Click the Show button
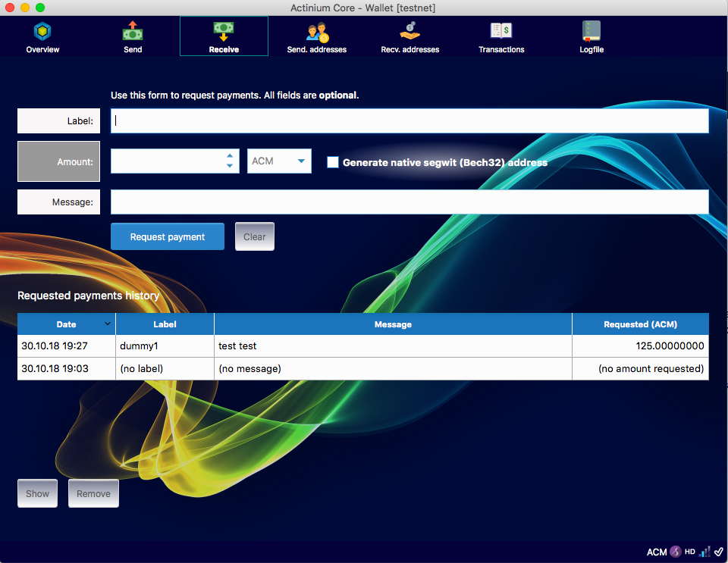This screenshot has width=728, height=563. click(37, 493)
